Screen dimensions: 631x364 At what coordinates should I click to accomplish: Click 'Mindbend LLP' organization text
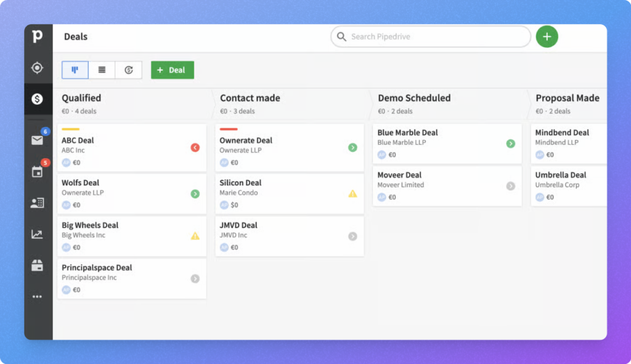557,142
